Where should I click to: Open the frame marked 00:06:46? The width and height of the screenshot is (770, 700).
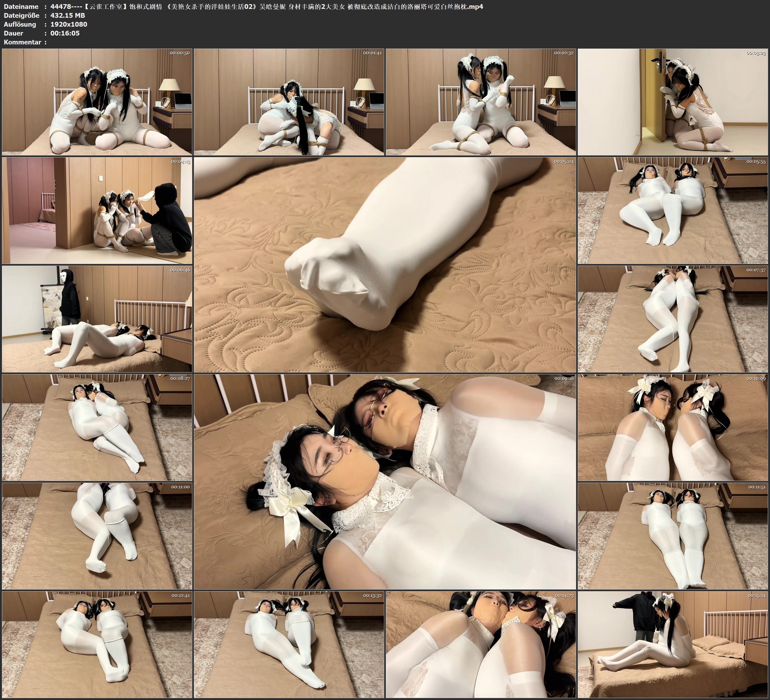click(x=97, y=319)
